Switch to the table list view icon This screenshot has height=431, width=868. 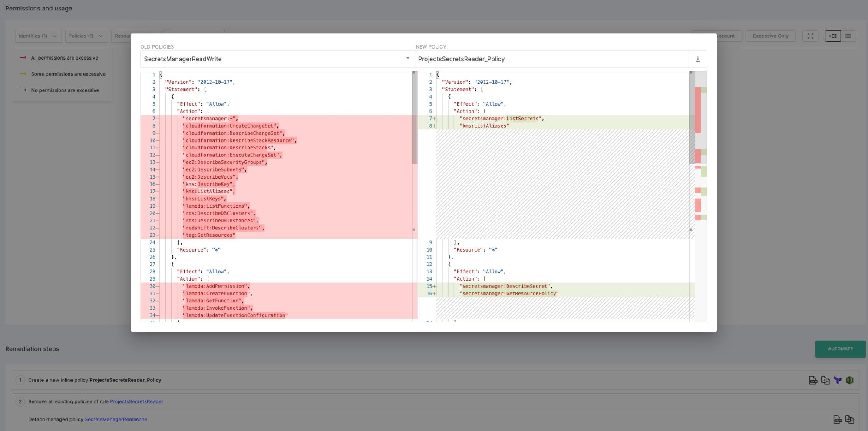pos(848,36)
